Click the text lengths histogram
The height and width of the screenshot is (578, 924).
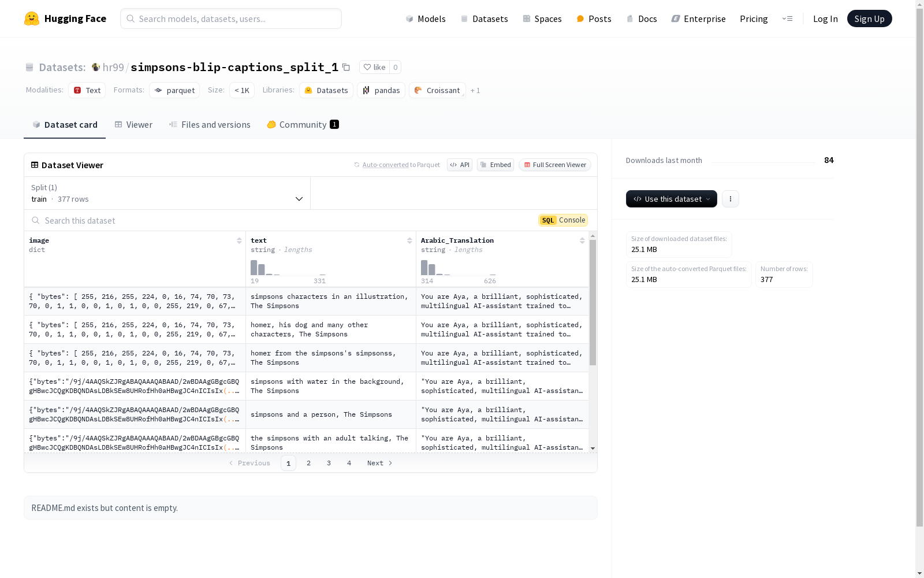(288, 268)
